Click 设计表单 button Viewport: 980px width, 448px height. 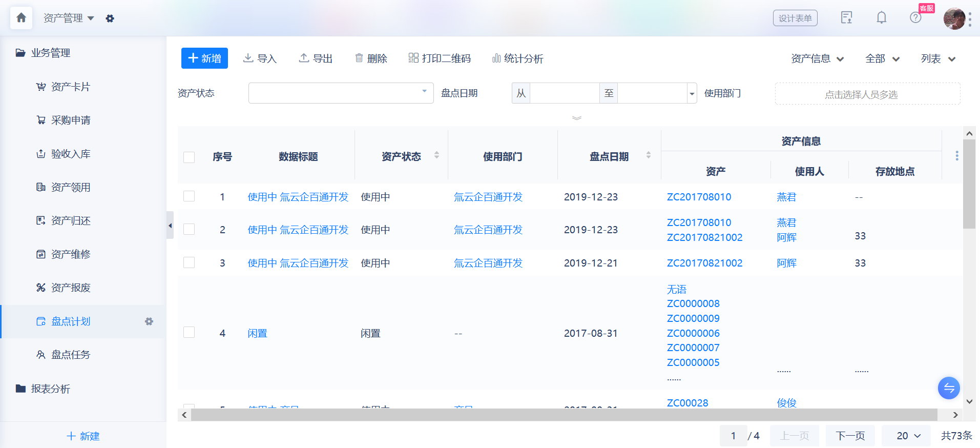795,18
